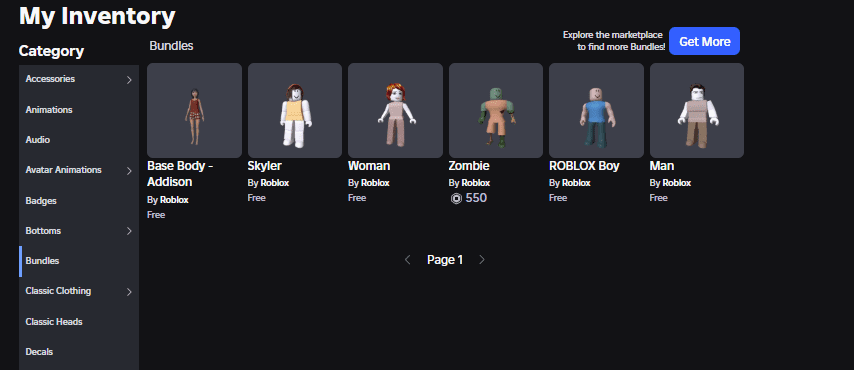Click the Zombie title link
Viewport: 854px width, 370px height.
(469, 166)
